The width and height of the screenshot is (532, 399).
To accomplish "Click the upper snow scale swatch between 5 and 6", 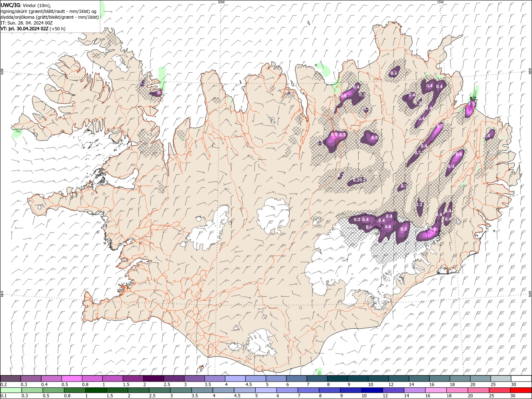I will (x=276, y=379).
